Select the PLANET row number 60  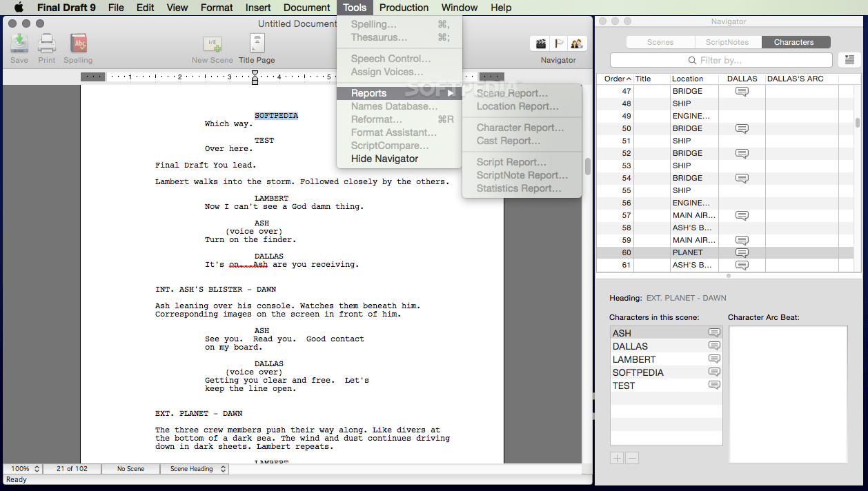(727, 252)
